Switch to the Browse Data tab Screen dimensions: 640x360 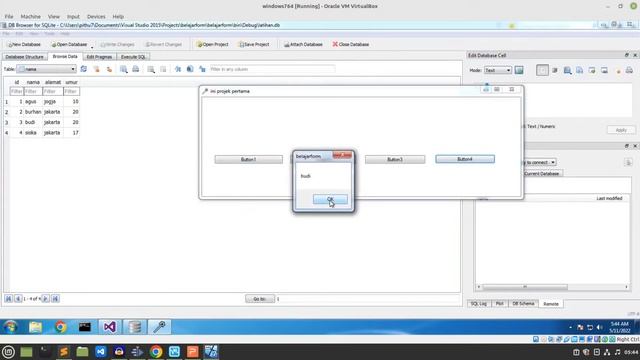click(x=65, y=56)
